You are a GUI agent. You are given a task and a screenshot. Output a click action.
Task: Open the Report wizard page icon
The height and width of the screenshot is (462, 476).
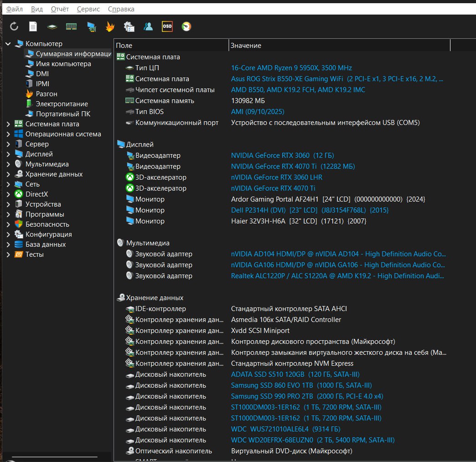pyautogui.click(x=33, y=26)
